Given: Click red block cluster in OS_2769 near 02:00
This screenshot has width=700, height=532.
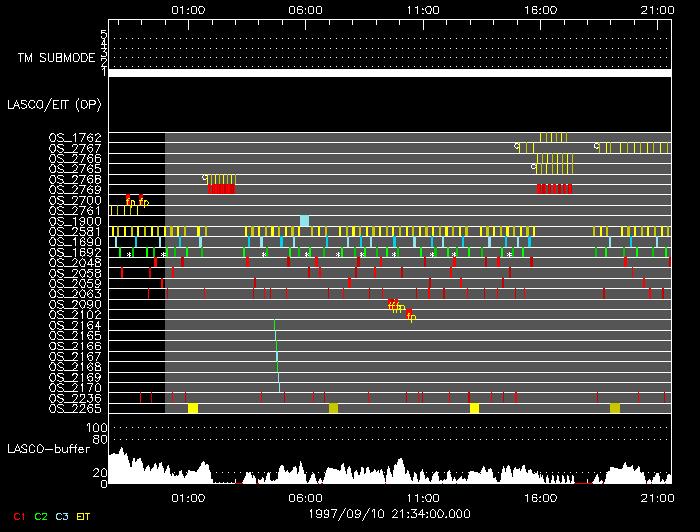Looking at the screenshot, I should pos(221,188).
